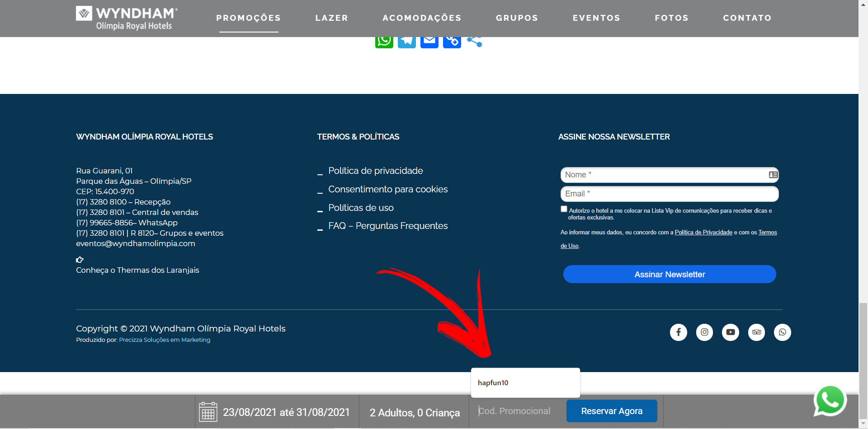This screenshot has height=429, width=868.
Task: Click the Nome input field
Action: coord(670,175)
